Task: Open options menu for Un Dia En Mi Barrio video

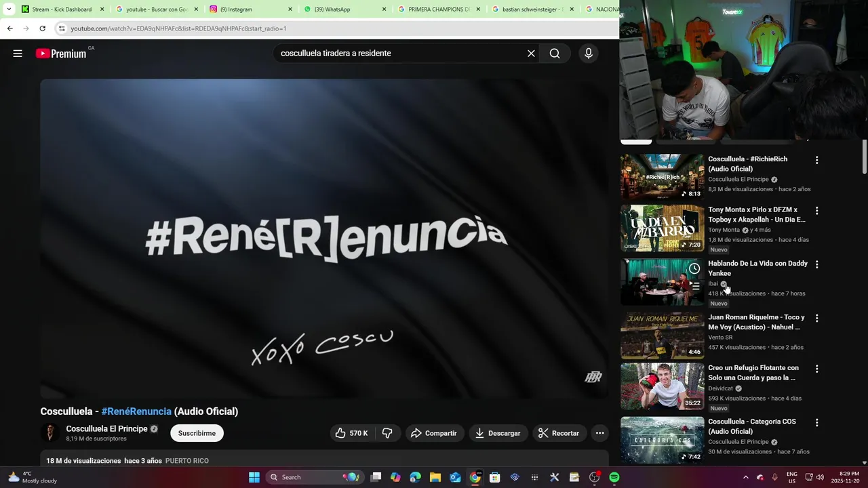Action: pyautogui.click(x=816, y=211)
